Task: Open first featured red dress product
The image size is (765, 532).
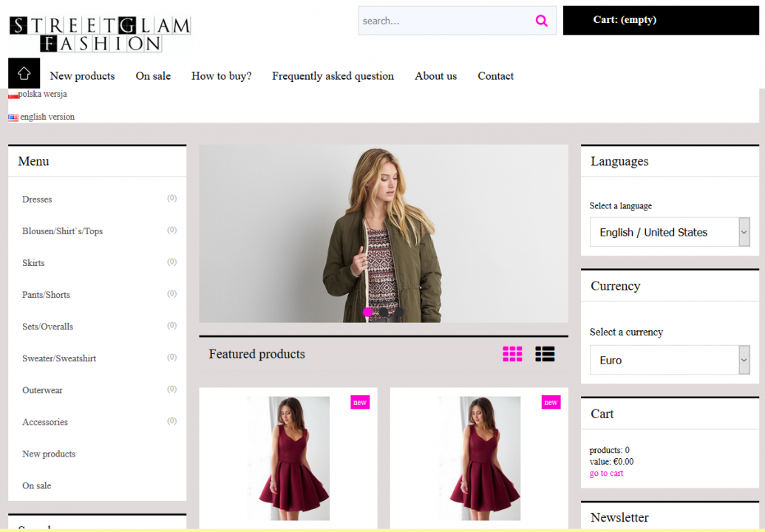Action: [288, 458]
